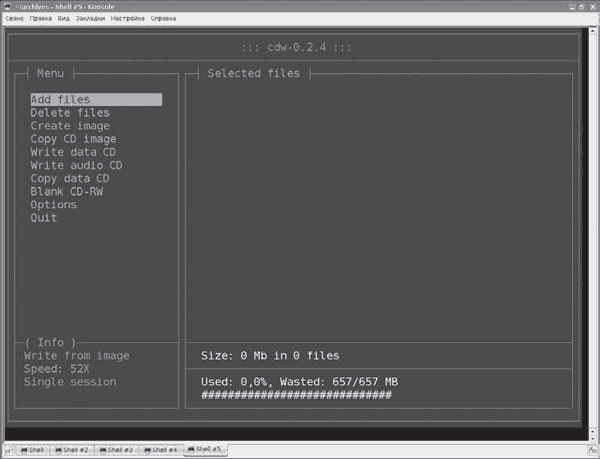The width and height of the screenshot is (600, 459).
Task: Switch to the Shell tab
Action: click(32, 450)
